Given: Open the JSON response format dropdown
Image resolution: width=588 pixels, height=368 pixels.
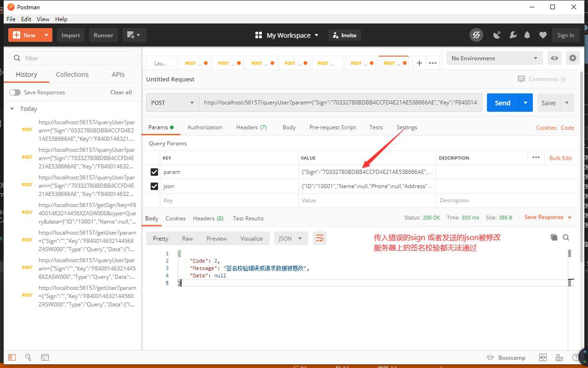Looking at the screenshot, I should (x=291, y=238).
